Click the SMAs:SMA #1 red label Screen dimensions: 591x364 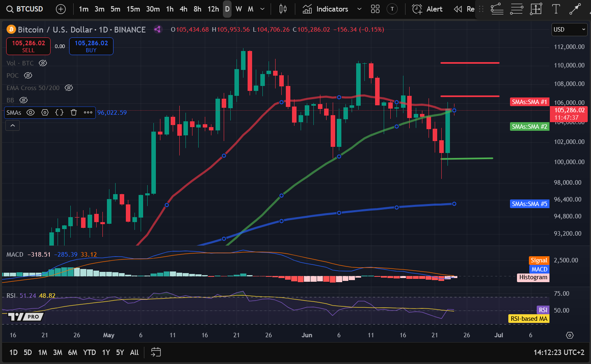(x=529, y=102)
